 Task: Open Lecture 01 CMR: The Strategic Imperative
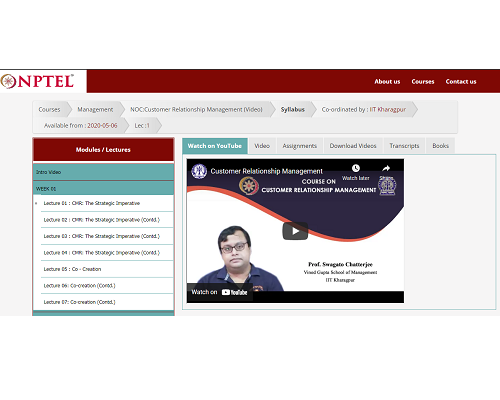(x=92, y=203)
